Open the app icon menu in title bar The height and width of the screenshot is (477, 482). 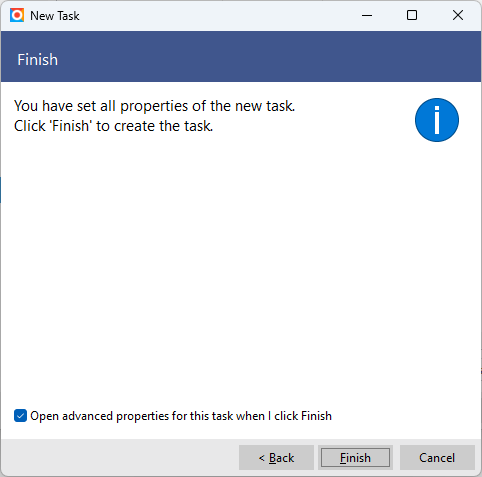[x=17, y=16]
